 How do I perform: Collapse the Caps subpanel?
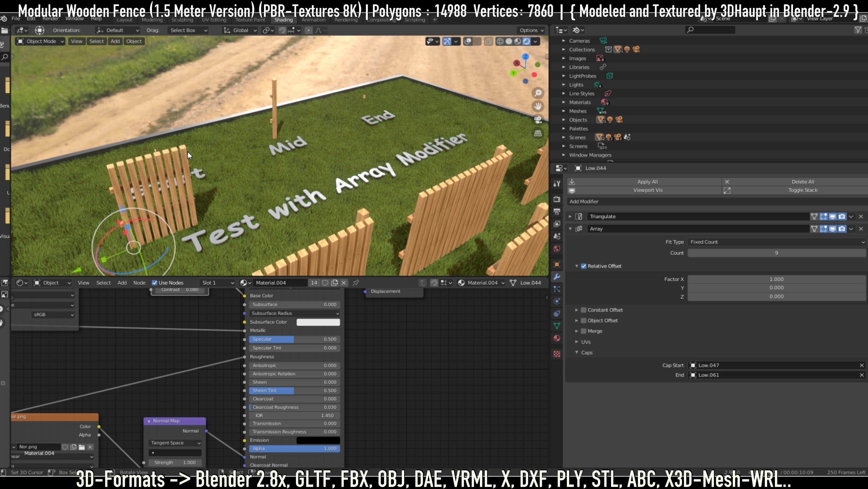click(x=576, y=352)
